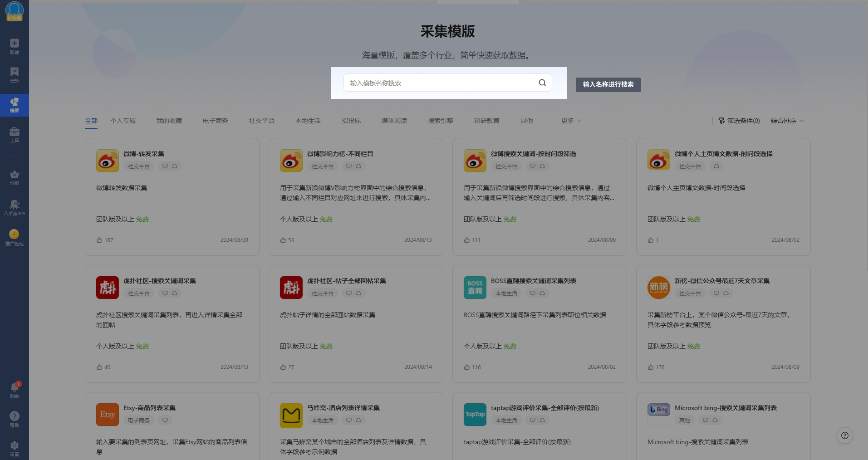Open the 价格 (Pricing) sidebar icon

[15, 177]
